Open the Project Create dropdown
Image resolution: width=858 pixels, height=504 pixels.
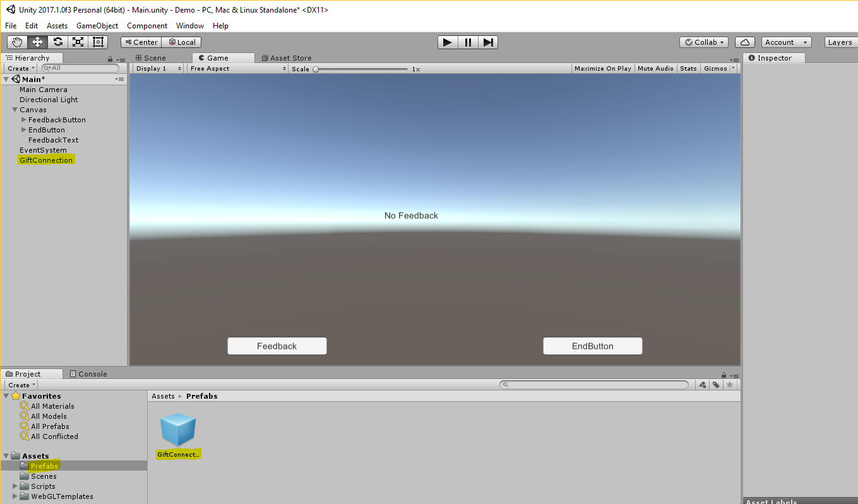pos(21,385)
